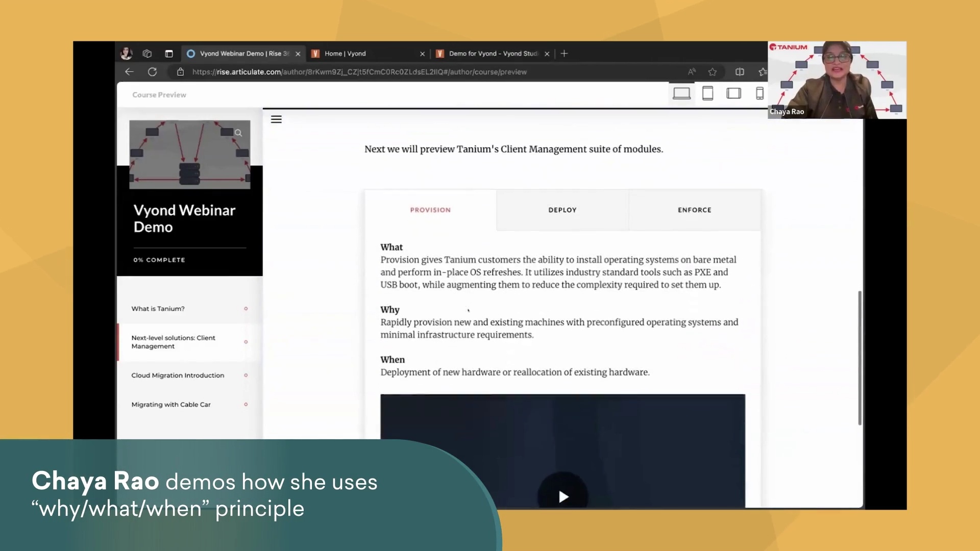Click the site security lock icon
The image size is (980, 551).
180,72
